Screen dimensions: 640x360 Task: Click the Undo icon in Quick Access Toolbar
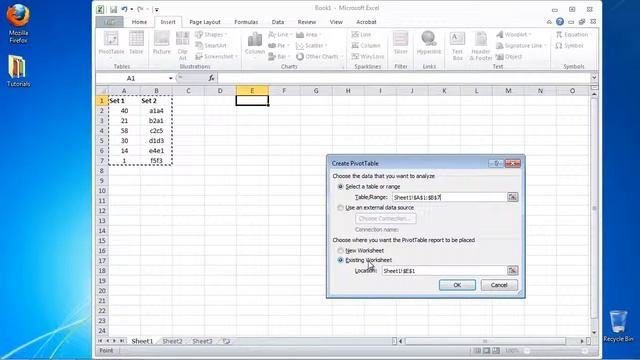(124, 9)
